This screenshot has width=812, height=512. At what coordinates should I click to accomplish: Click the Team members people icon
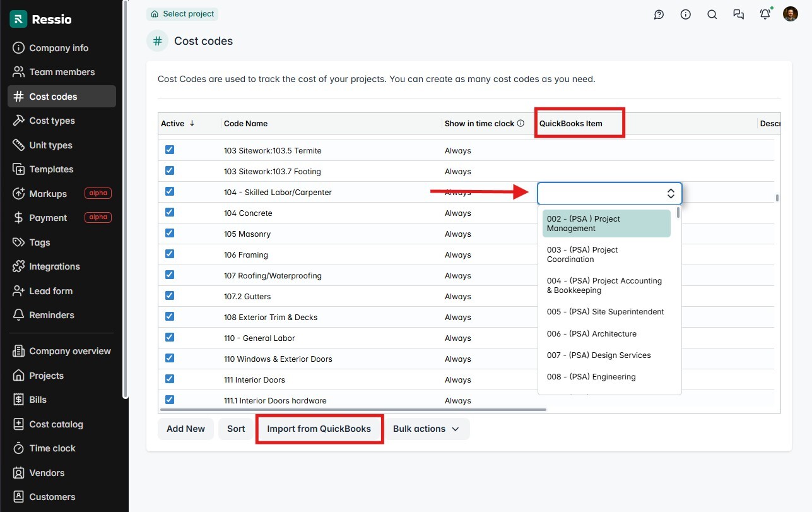coord(18,72)
